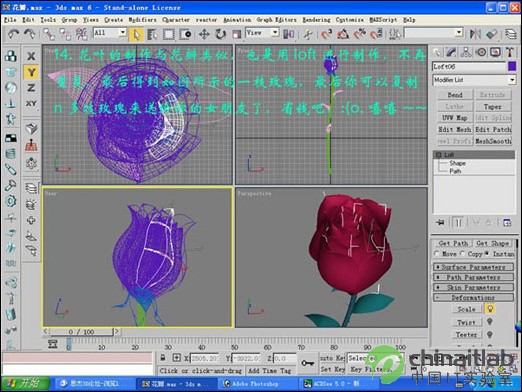Expand the Surface Parameters rollout
522x392 pixels.
point(473,267)
